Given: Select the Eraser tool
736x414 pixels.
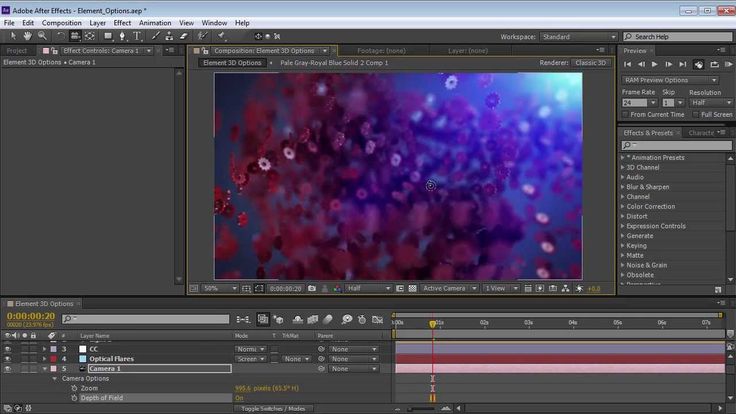Looking at the screenshot, I should point(184,36).
